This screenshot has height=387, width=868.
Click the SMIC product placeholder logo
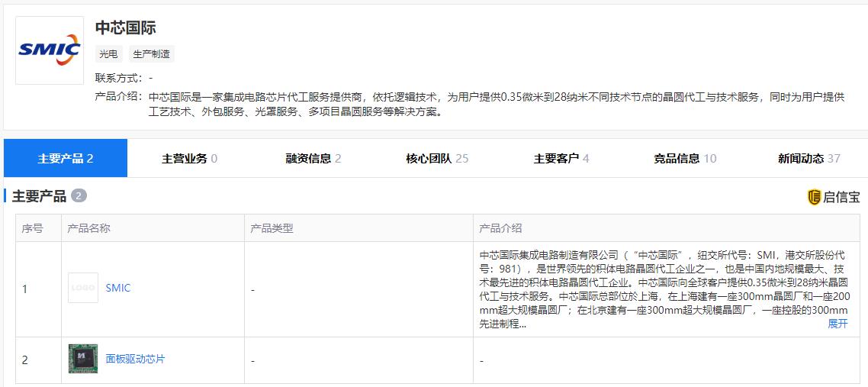tap(83, 288)
